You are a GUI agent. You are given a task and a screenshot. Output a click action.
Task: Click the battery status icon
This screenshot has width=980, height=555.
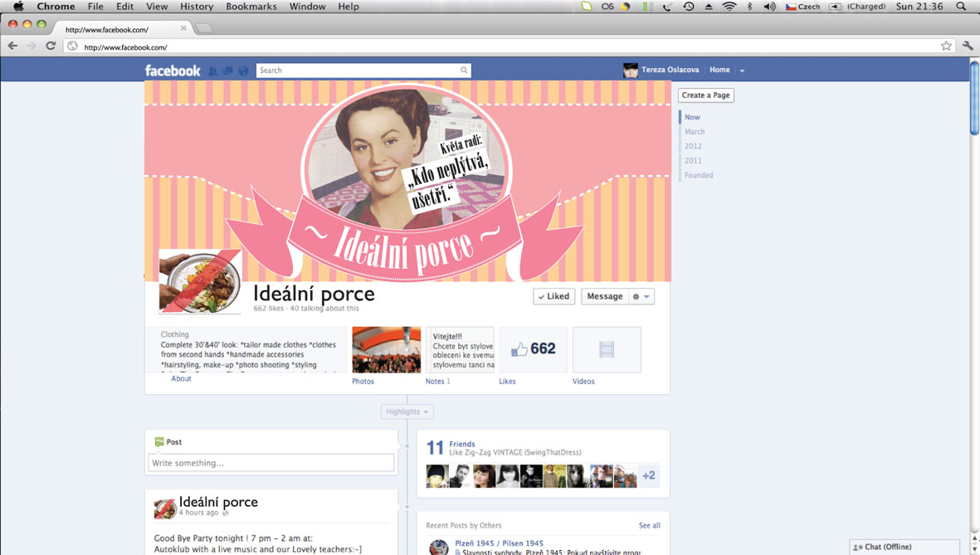click(836, 7)
